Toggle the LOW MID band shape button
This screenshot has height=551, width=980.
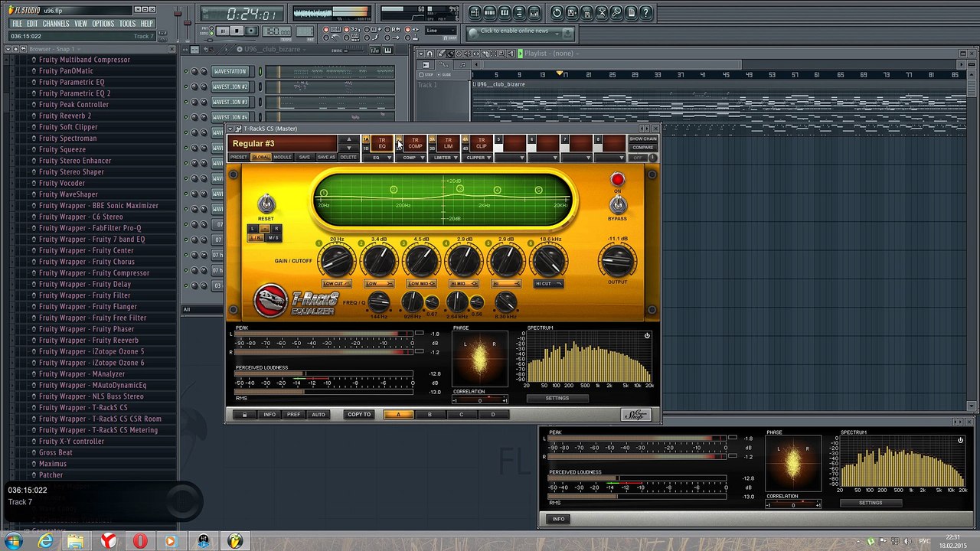tap(421, 284)
